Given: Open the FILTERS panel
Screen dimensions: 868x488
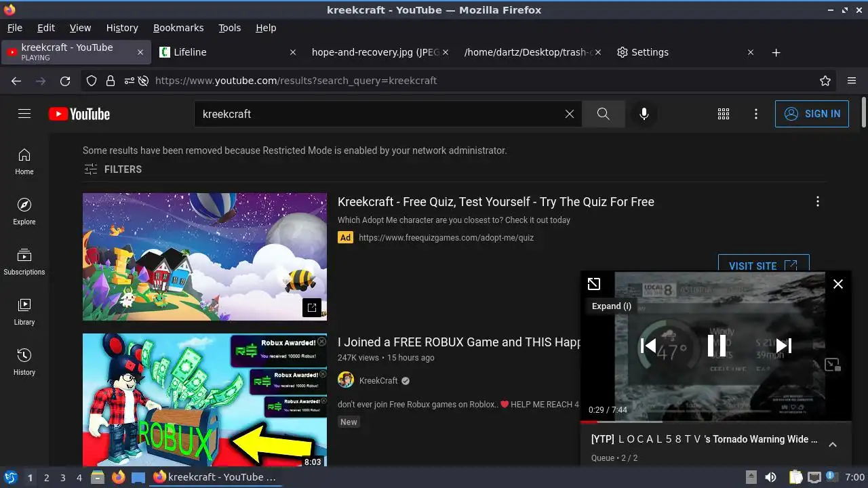Looking at the screenshot, I should point(113,169).
